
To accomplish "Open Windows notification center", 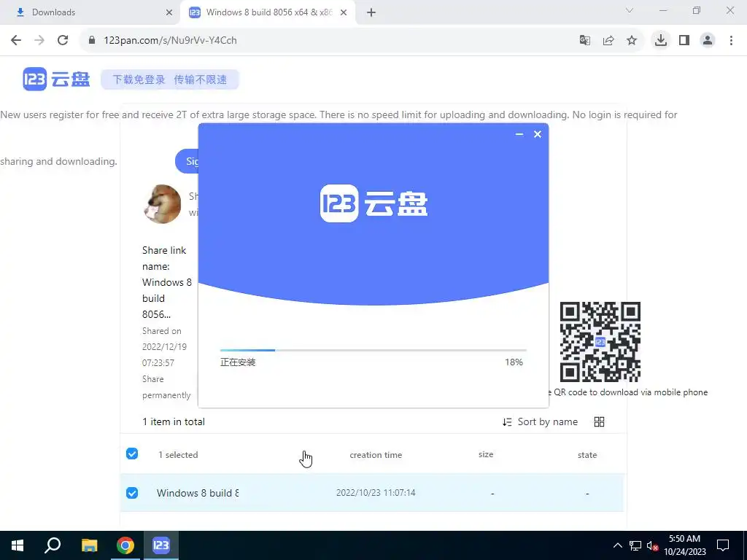I will point(723,545).
